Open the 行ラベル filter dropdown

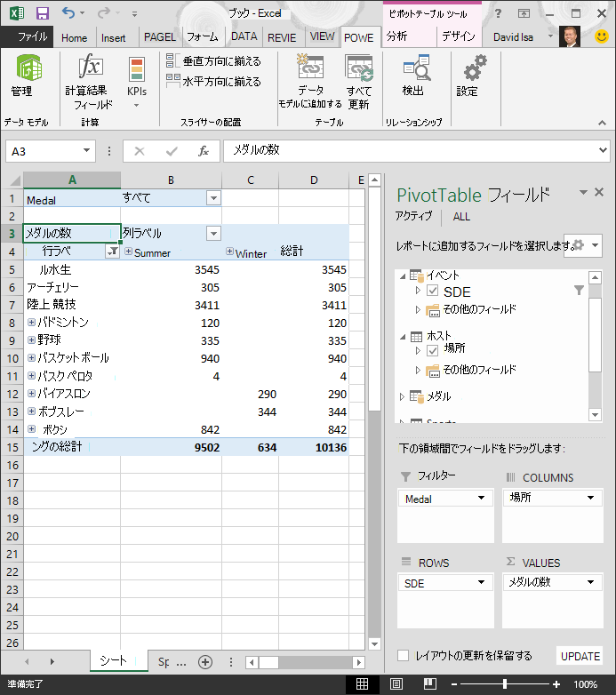113,252
